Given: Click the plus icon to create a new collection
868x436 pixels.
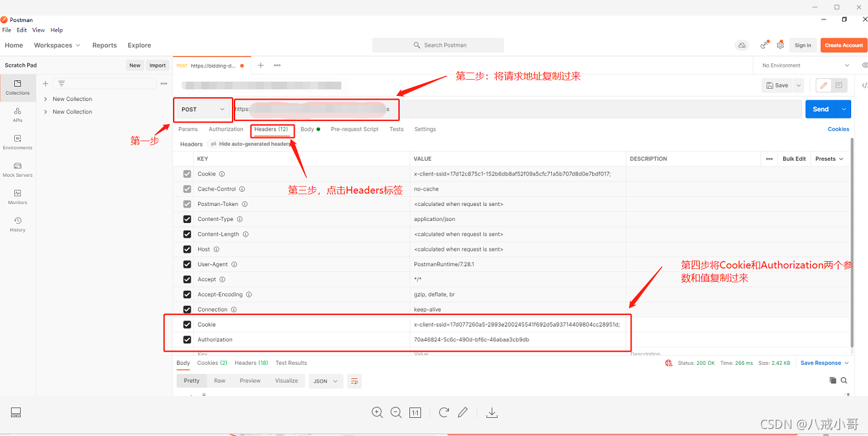Looking at the screenshot, I should (45, 84).
